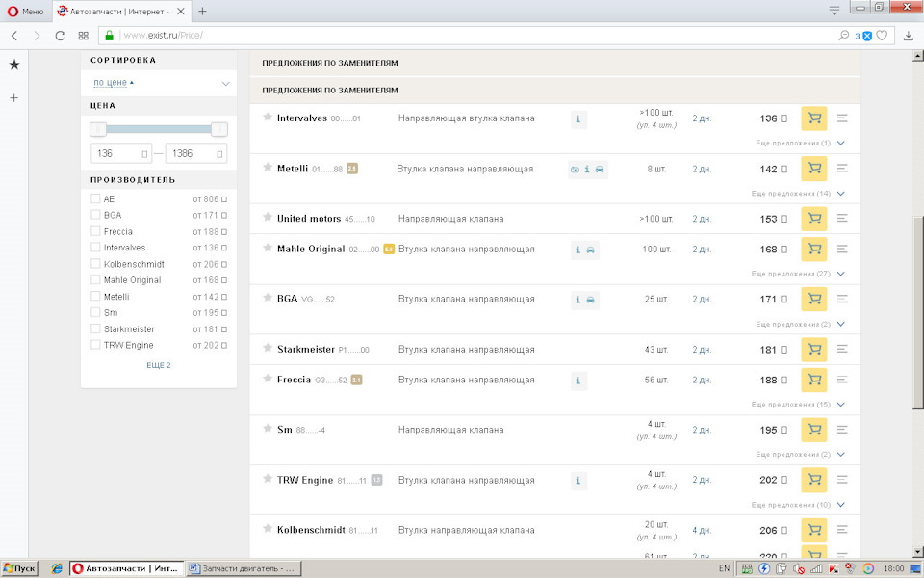This screenshot has height=578, width=924.
Task: Tick the TRW Engine manufacturer checkbox
Action: 95,345
